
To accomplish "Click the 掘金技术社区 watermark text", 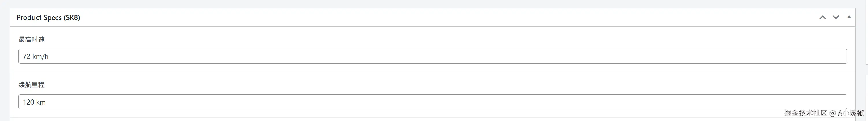I will click(806, 113).
